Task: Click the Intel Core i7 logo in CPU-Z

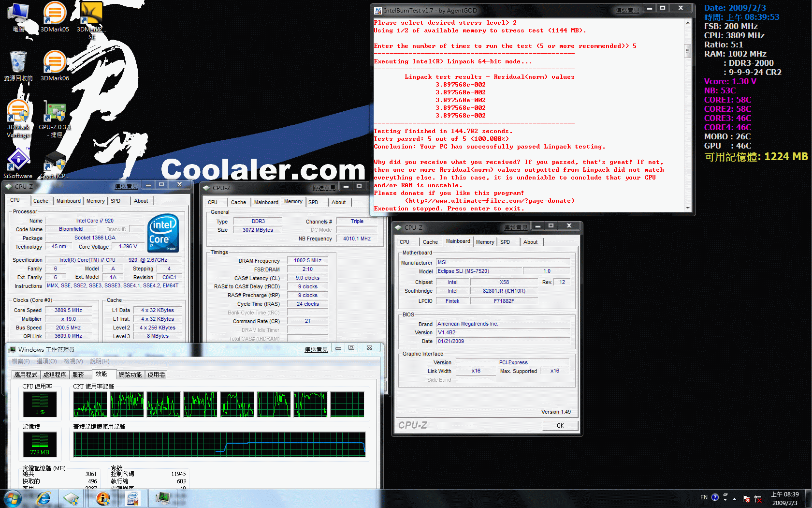Action: click(x=163, y=233)
